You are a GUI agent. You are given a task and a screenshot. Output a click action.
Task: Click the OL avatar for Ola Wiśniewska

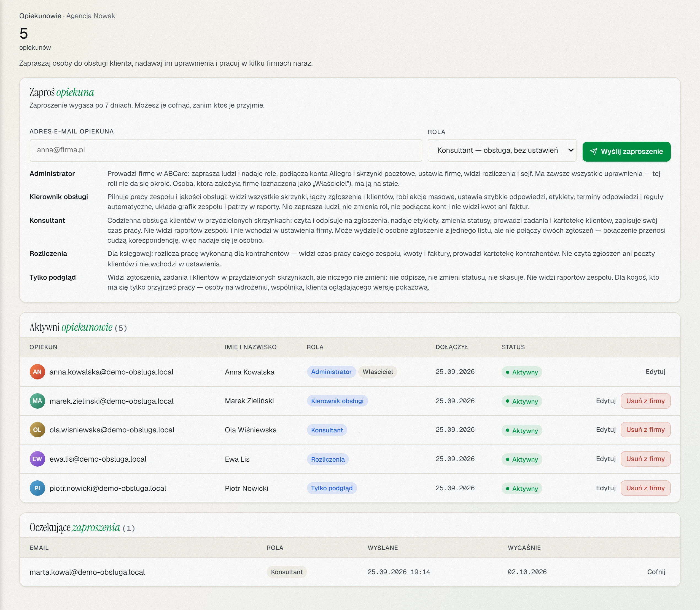coord(37,430)
